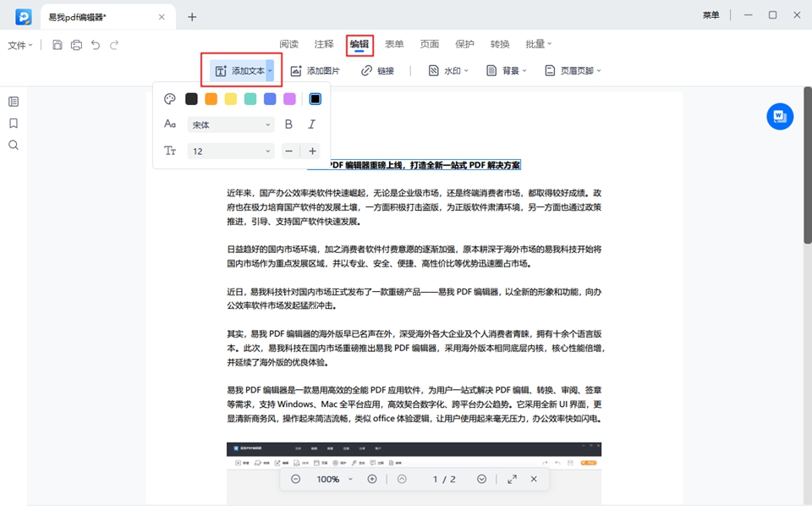Pick the blue color swatch
812x506 pixels.
[270, 99]
